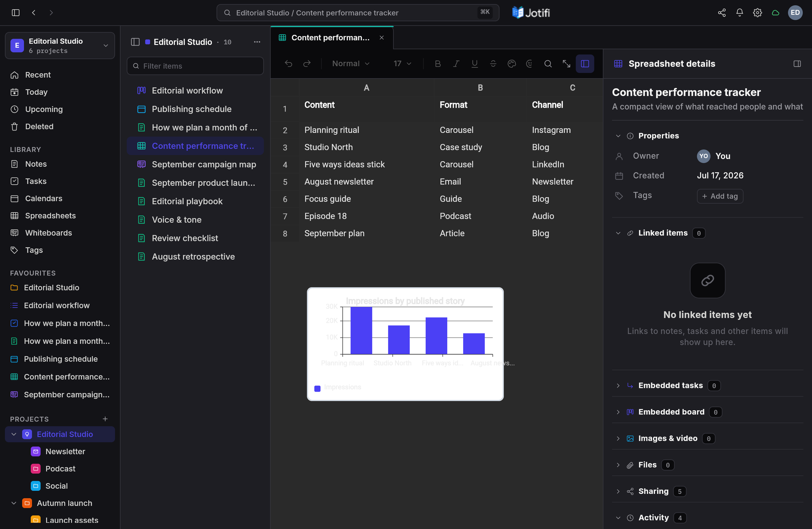Toggle bold formatting

coord(437,64)
